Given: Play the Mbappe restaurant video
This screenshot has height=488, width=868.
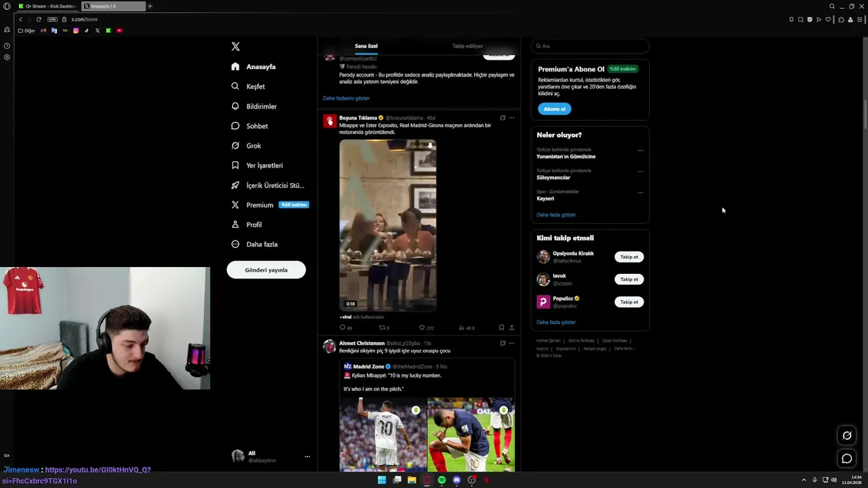Looking at the screenshot, I should click(388, 225).
